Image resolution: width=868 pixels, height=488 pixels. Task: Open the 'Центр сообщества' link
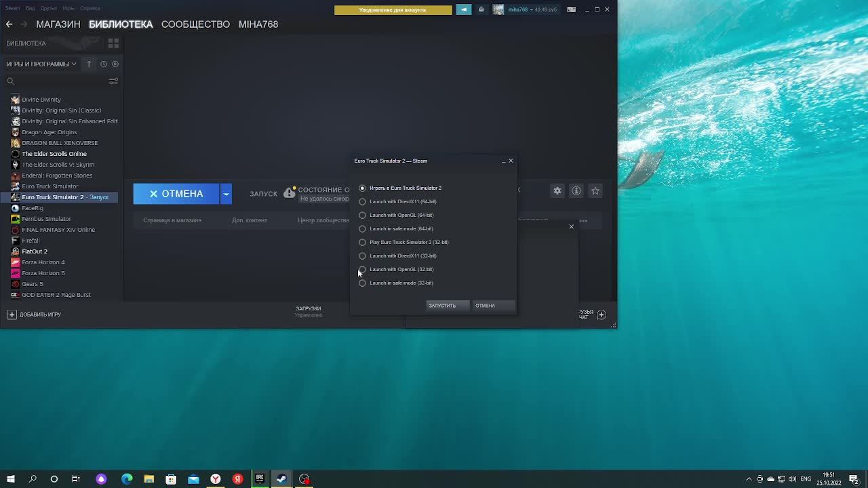(323, 220)
